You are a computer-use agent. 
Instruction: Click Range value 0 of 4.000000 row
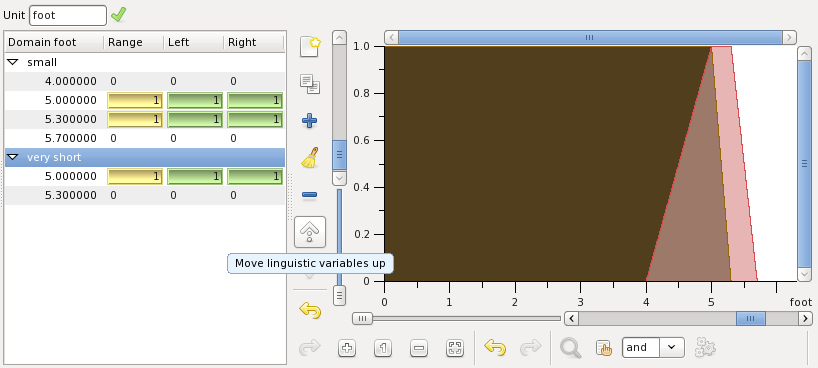(x=113, y=81)
